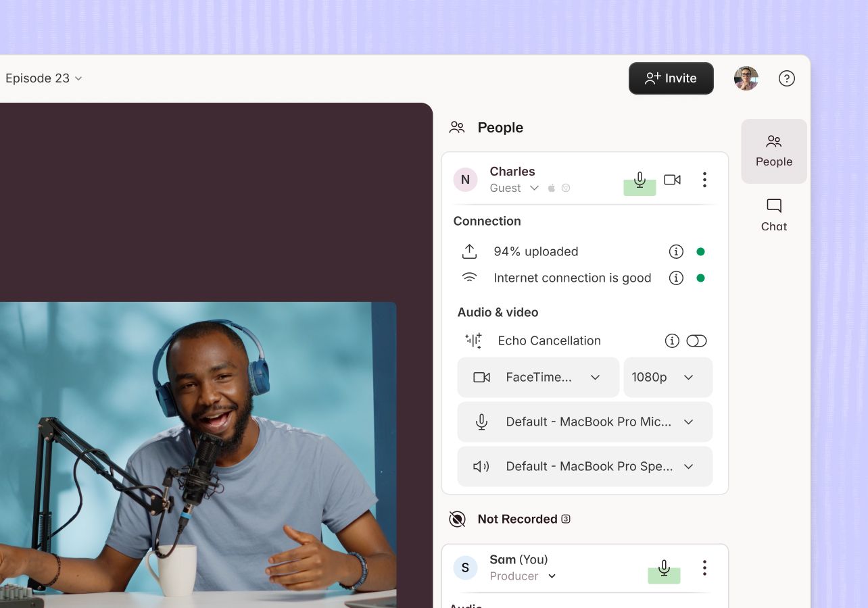Open the user profile avatar
Viewport: 868px width, 608px height.
[746, 78]
